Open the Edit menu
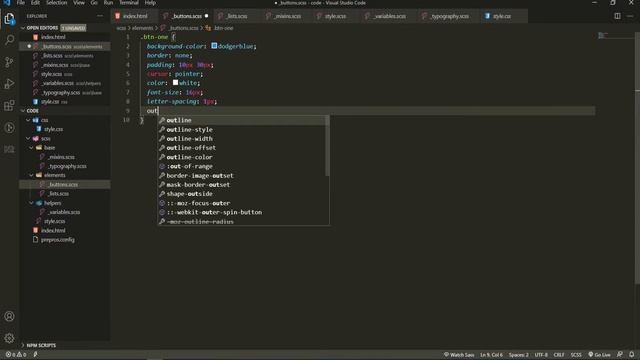640x360 pixels. tap(36, 3)
